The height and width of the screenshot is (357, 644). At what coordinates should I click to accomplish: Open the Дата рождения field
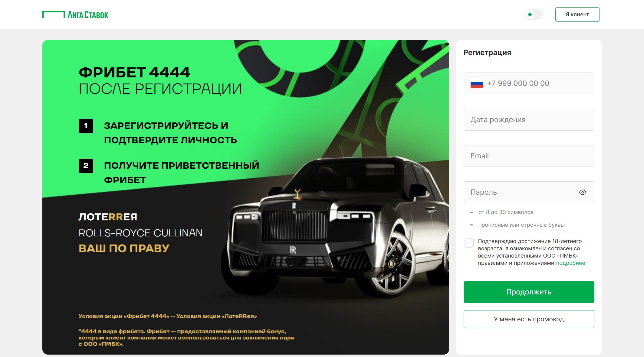click(529, 120)
